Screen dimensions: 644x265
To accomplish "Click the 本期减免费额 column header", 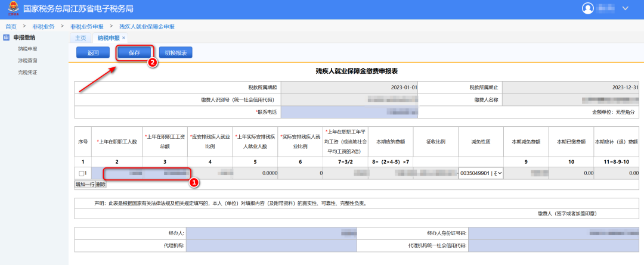I will pyautogui.click(x=526, y=142).
